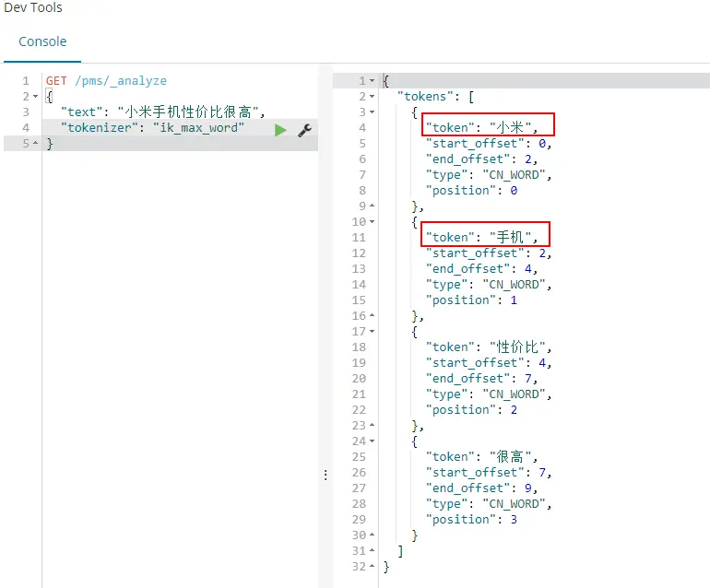Fold closing brace arrow at editor line 5
This screenshot has height=588, width=710.
click(35, 143)
